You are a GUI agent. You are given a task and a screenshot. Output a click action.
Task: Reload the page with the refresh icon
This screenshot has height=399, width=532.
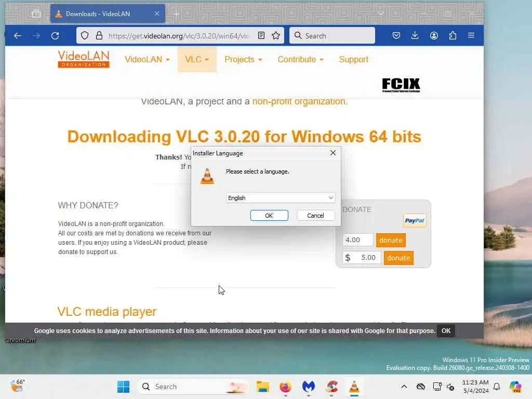(x=55, y=36)
